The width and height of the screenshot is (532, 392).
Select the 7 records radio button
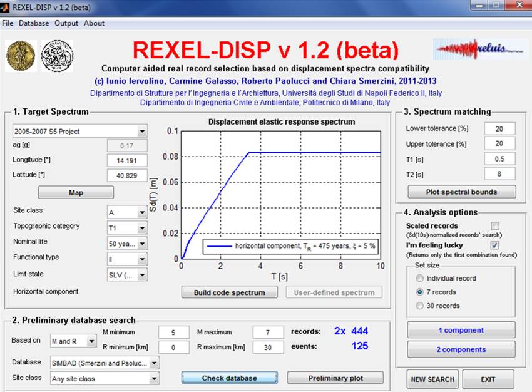(x=420, y=292)
